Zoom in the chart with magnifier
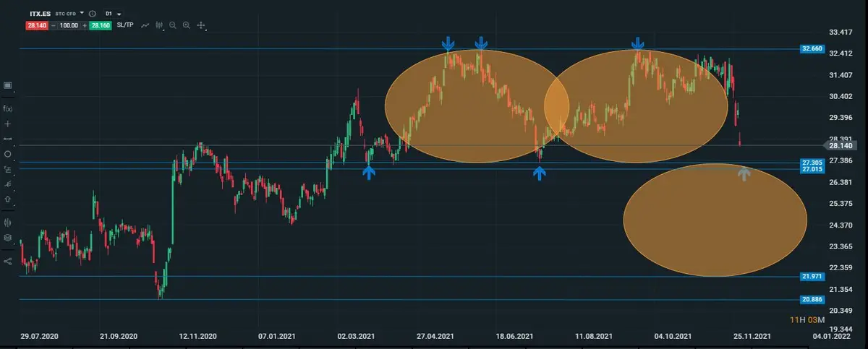The height and width of the screenshot is (349, 868). click(x=187, y=25)
